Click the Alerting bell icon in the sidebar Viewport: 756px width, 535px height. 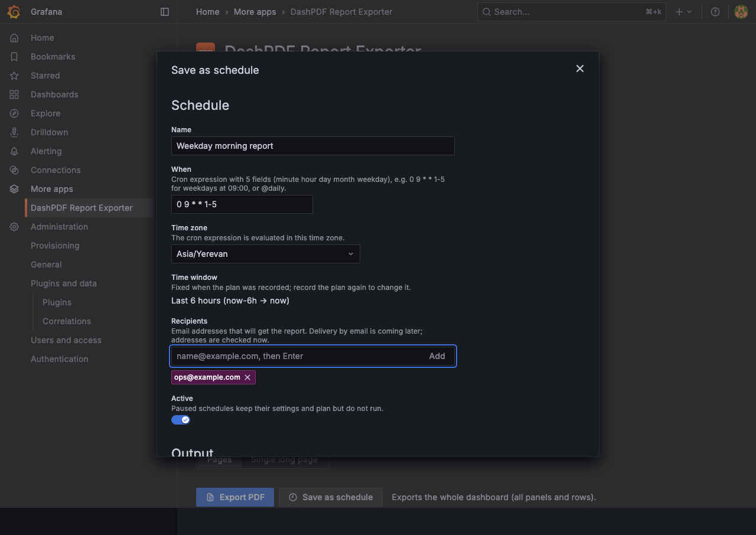(14, 151)
